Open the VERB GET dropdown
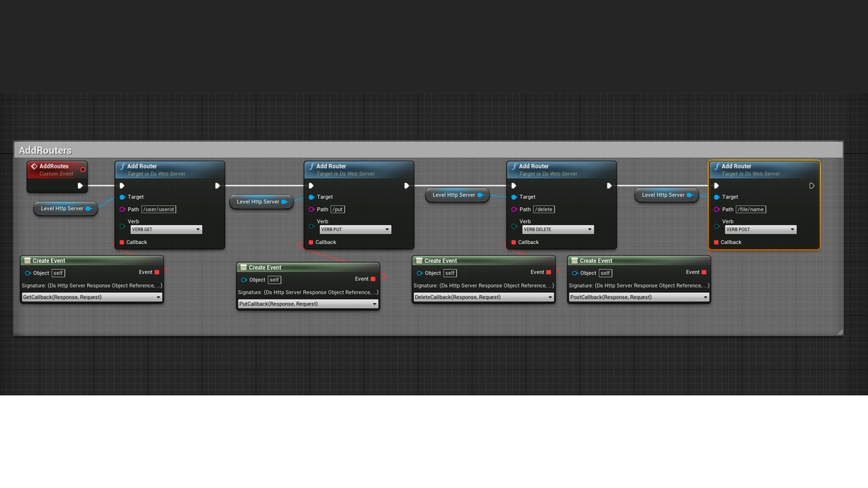The width and height of the screenshot is (868, 488). [x=166, y=230]
